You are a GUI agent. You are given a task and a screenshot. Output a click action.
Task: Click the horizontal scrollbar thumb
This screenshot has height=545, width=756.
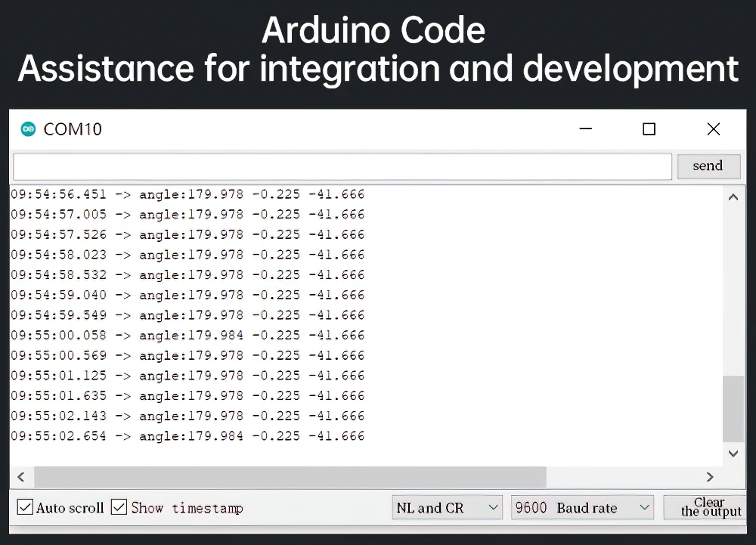pyautogui.click(x=290, y=477)
